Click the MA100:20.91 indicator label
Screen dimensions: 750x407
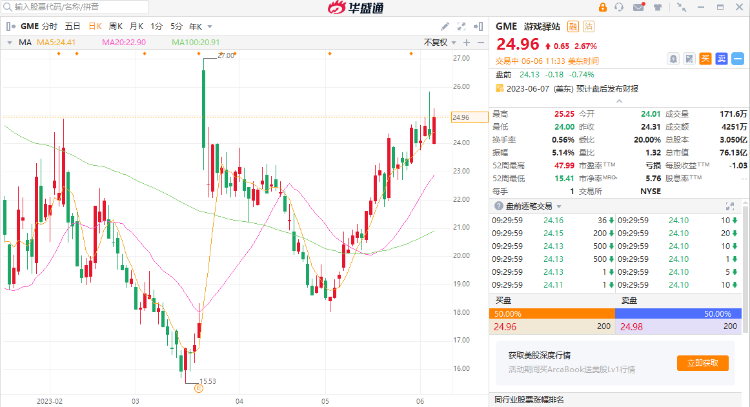click(x=196, y=43)
